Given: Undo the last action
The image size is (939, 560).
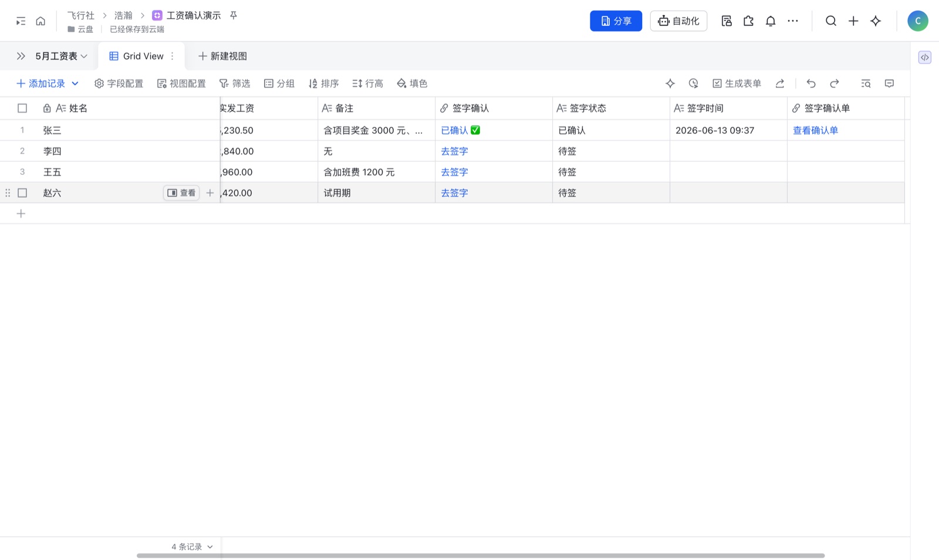Looking at the screenshot, I should click(811, 83).
